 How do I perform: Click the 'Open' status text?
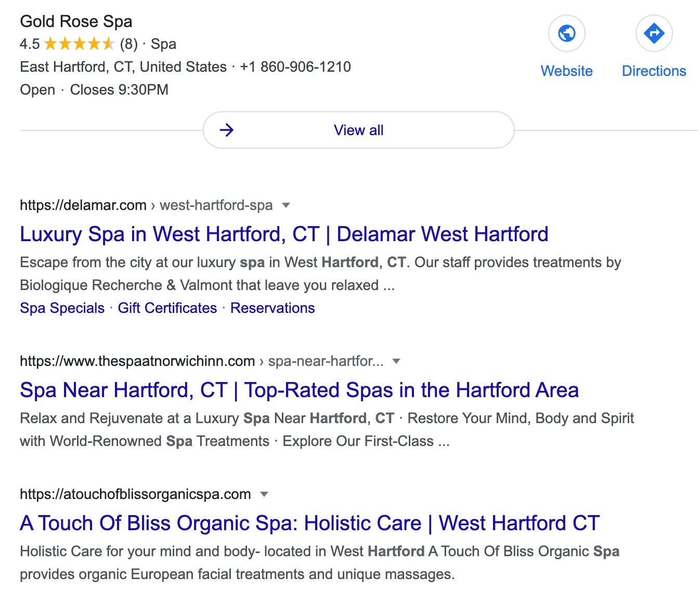coord(37,89)
